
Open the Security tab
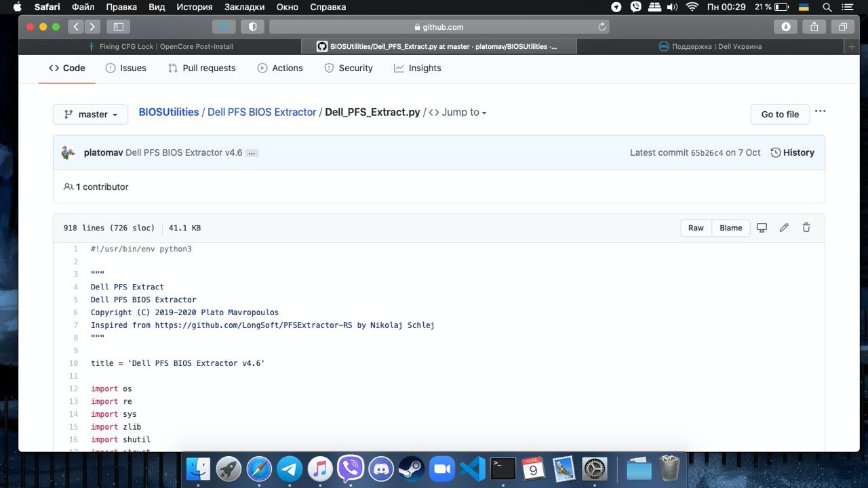click(x=349, y=68)
